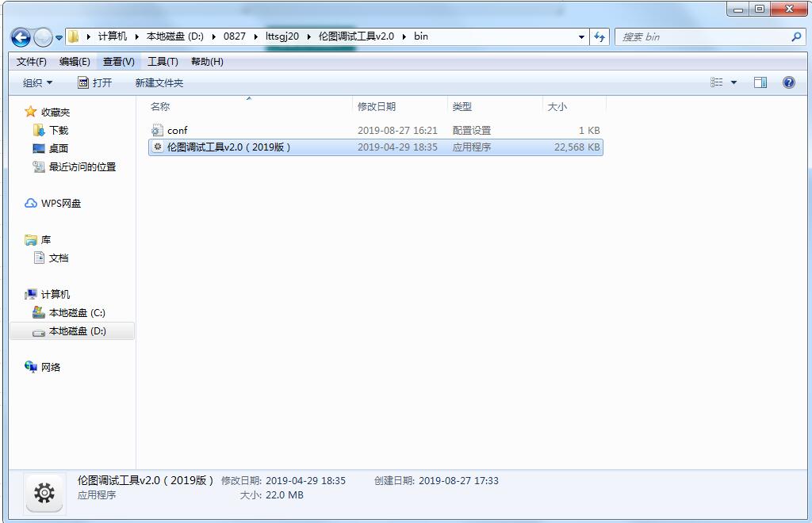
Task: Click large gear icon in details pane
Action: click(44, 492)
